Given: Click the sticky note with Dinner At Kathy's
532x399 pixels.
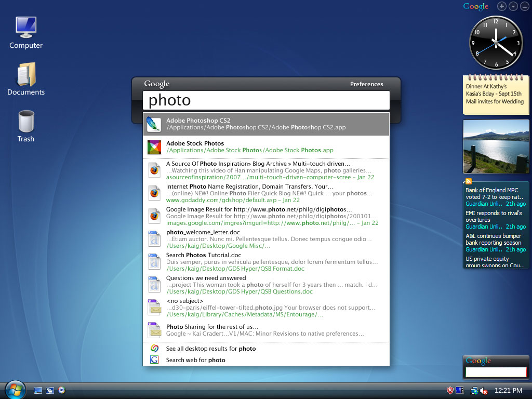Looking at the screenshot, I should click(496, 94).
